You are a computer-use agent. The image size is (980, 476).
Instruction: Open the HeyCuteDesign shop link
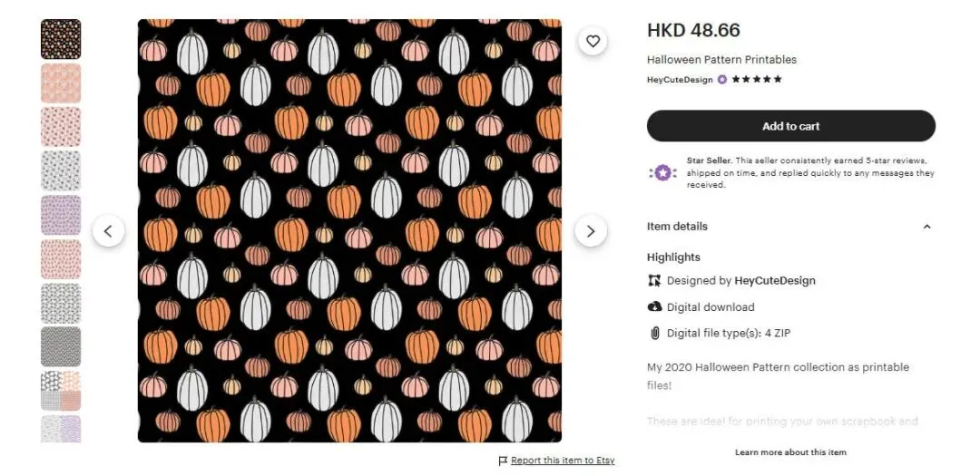(x=680, y=80)
